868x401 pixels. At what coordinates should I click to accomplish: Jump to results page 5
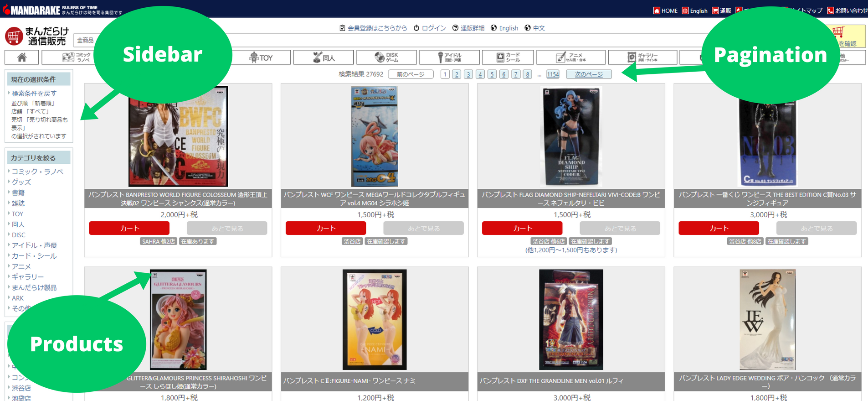click(x=492, y=74)
